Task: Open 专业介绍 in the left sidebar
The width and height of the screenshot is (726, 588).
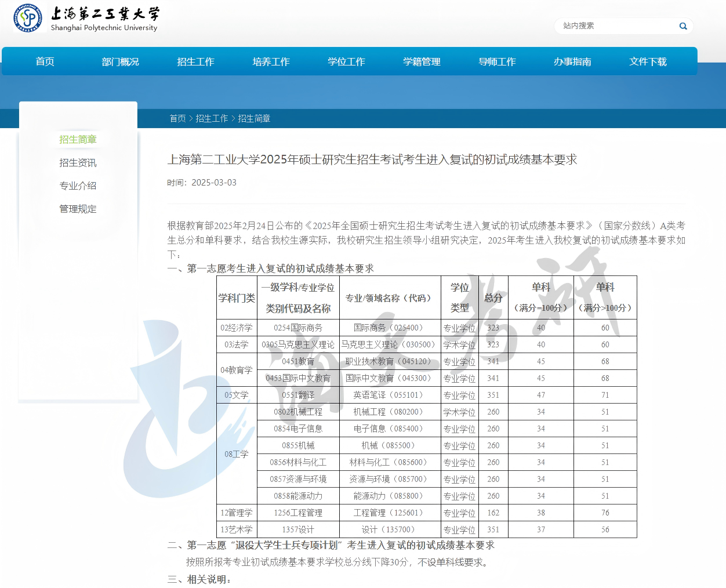Action: click(x=78, y=186)
